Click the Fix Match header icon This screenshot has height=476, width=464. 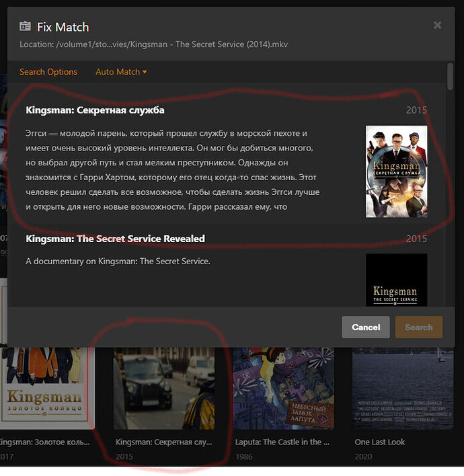pos(25,26)
